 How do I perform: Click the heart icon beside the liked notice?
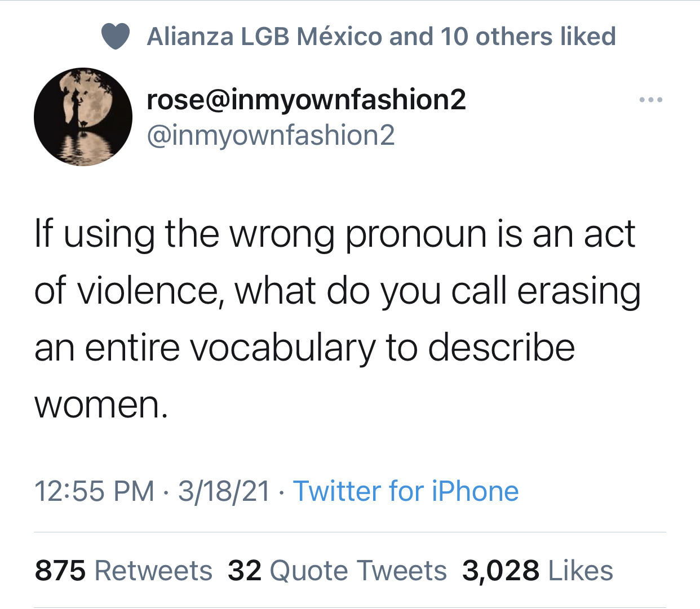[116, 37]
